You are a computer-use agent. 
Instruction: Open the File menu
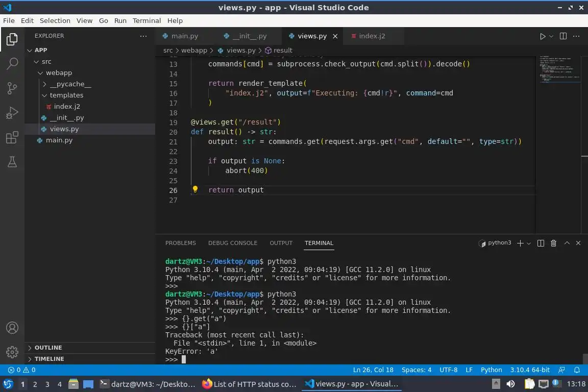(x=9, y=20)
